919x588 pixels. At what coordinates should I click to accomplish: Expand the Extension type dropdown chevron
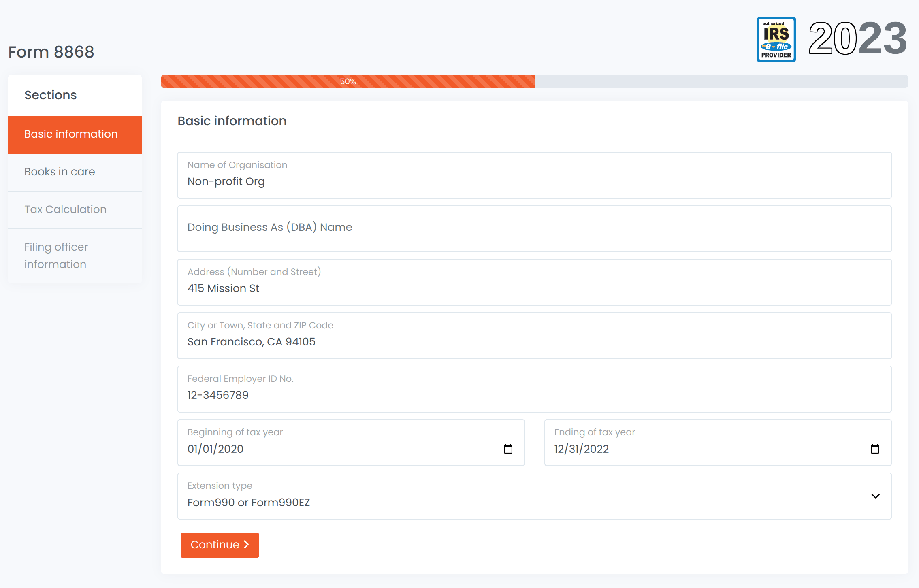click(x=875, y=496)
